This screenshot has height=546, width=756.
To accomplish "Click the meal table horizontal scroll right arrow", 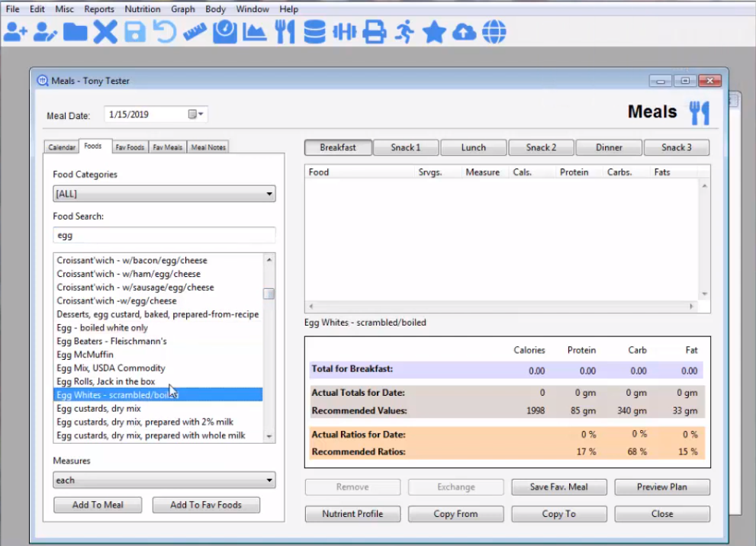I will pyautogui.click(x=691, y=306).
